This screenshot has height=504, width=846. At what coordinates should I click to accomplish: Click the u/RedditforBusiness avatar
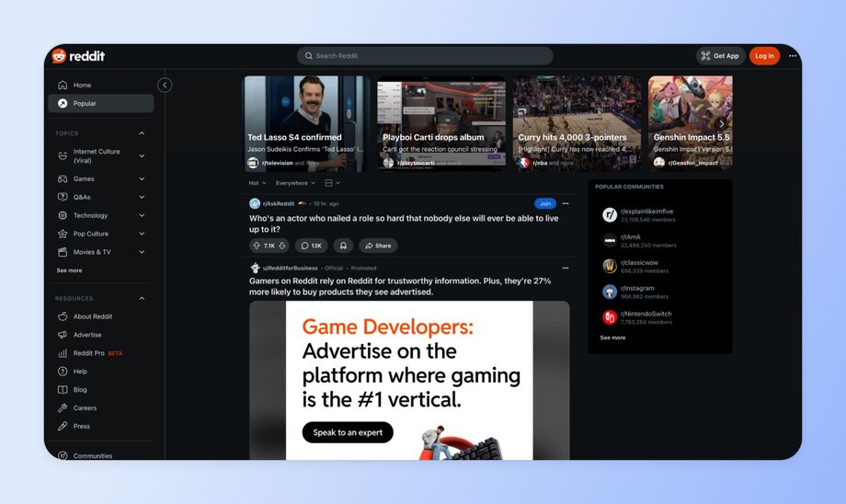(x=256, y=268)
